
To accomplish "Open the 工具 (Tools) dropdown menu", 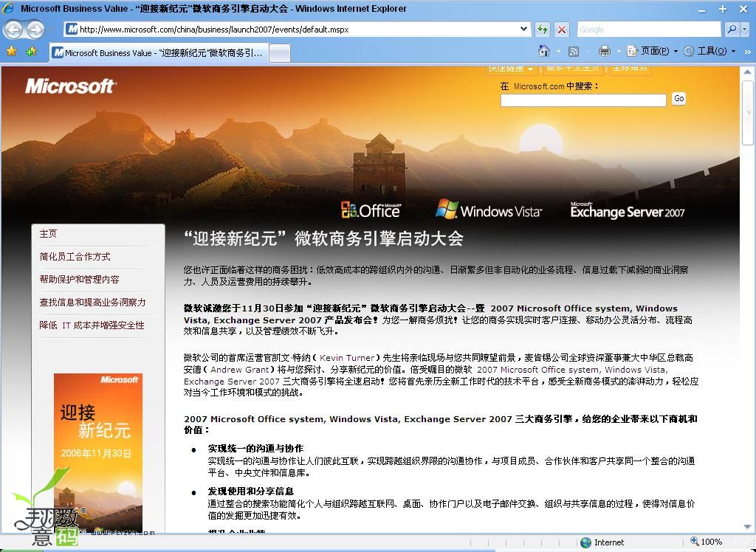I will pyautogui.click(x=709, y=51).
